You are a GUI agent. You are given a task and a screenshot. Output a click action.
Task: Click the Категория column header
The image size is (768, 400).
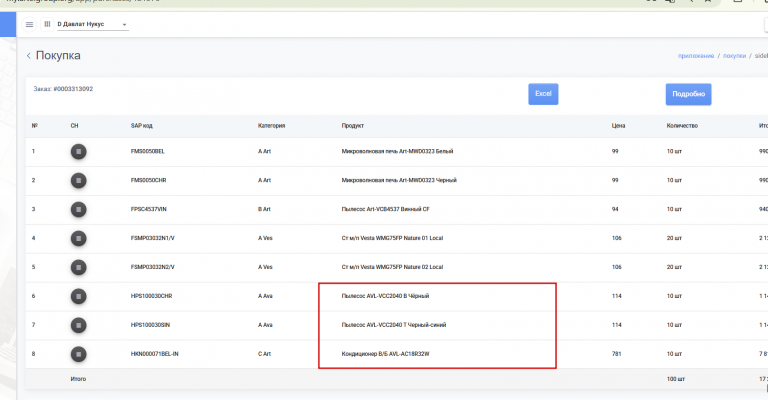tap(271, 126)
